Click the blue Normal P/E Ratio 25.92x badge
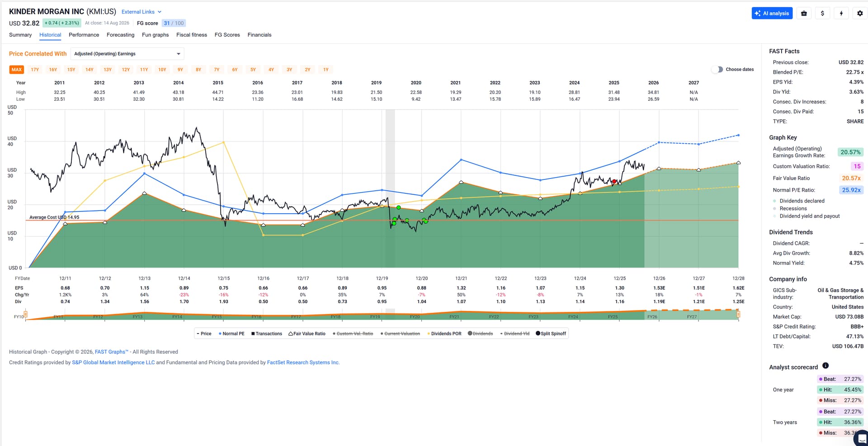868x446 pixels. (851, 190)
